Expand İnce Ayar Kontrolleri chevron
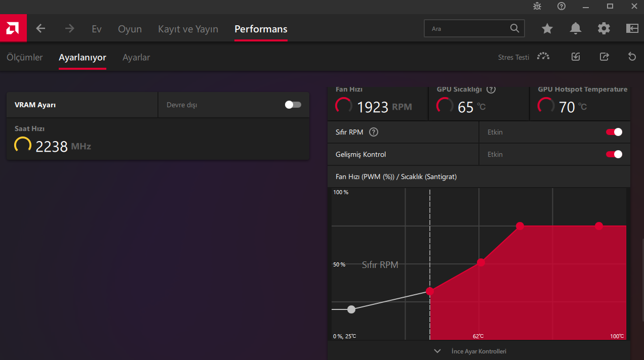This screenshot has height=360, width=644. 437,351
